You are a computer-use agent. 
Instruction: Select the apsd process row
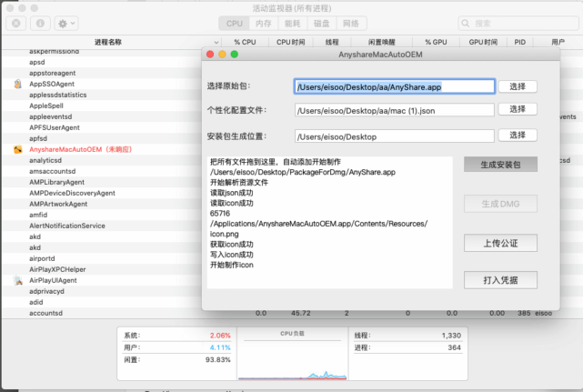pos(102,62)
